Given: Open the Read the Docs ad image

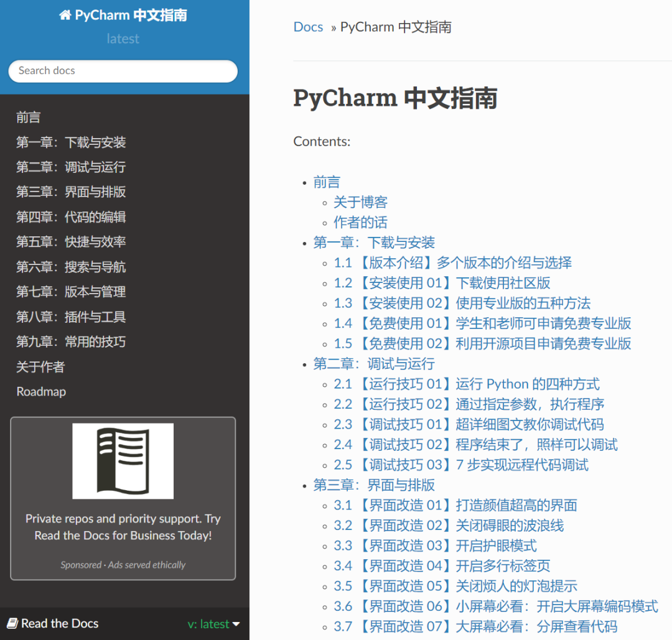Looking at the screenshot, I should (x=123, y=461).
